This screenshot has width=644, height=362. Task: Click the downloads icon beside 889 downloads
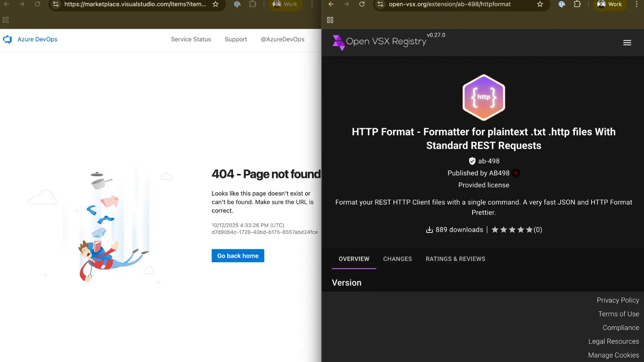pos(429,229)
